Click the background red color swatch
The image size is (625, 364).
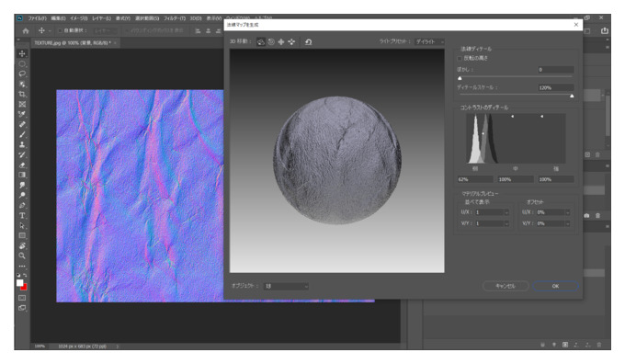24,288
